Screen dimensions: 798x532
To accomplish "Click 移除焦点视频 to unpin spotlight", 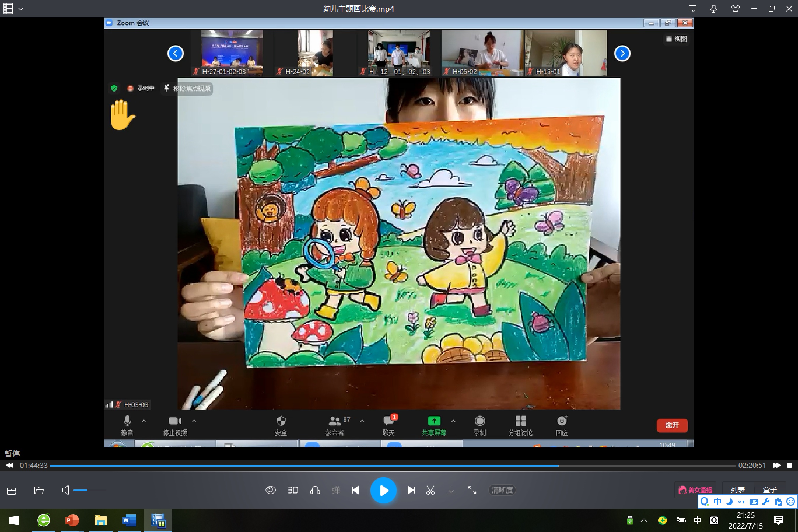I will click(187, 88).
